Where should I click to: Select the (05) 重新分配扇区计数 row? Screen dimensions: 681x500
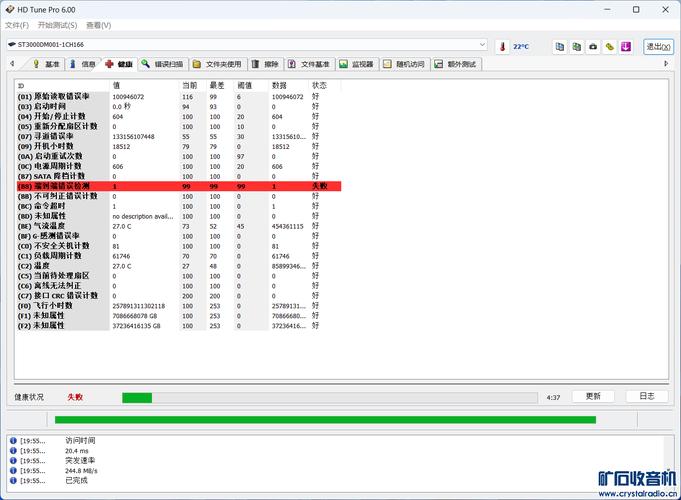(179, 126)
